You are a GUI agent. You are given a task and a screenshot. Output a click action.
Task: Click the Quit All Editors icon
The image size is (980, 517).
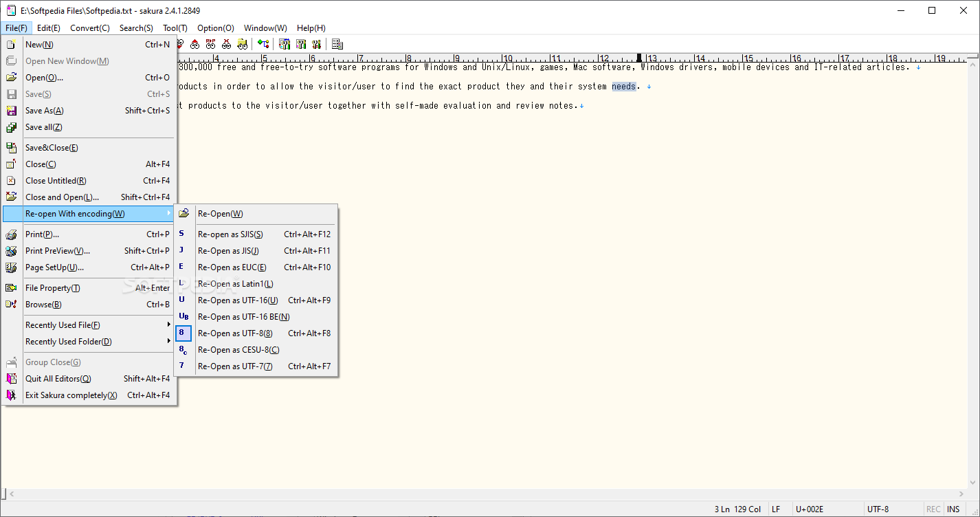click(x=11, y=379)
